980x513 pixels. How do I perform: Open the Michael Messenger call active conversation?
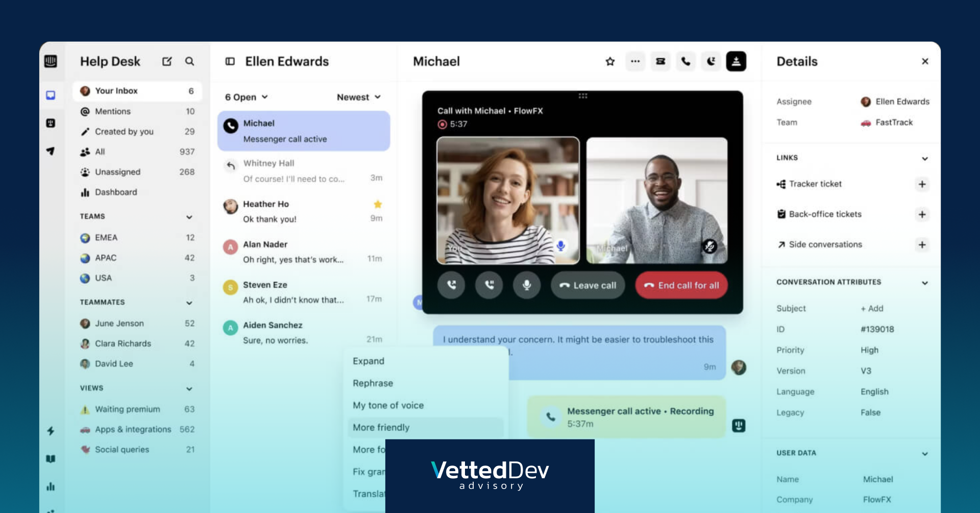tap(304, 131)
